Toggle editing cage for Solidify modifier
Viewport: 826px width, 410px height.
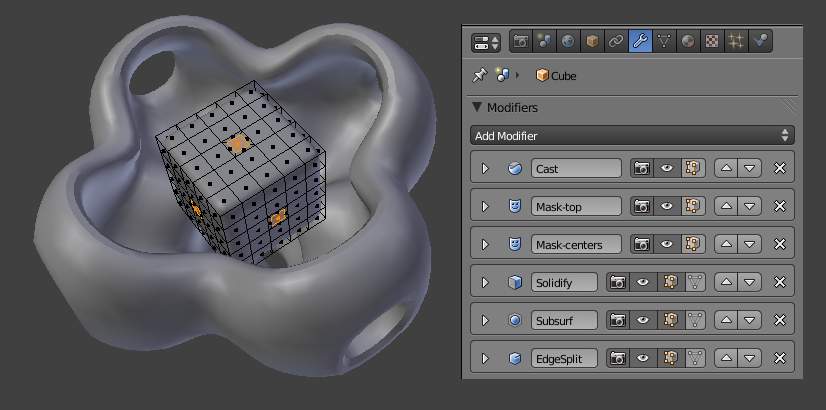pos(696,282)
